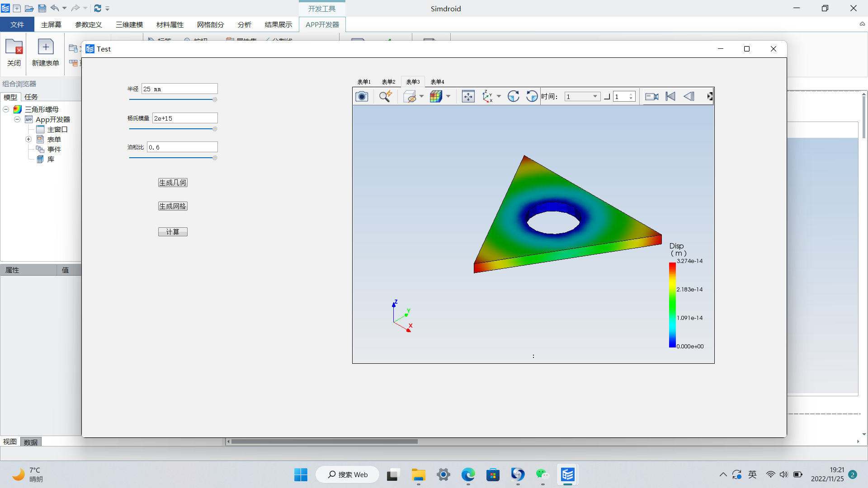Click the slider handle under 泊松比 field
This screenshot has width=868, height=488.
coord(215,158)
